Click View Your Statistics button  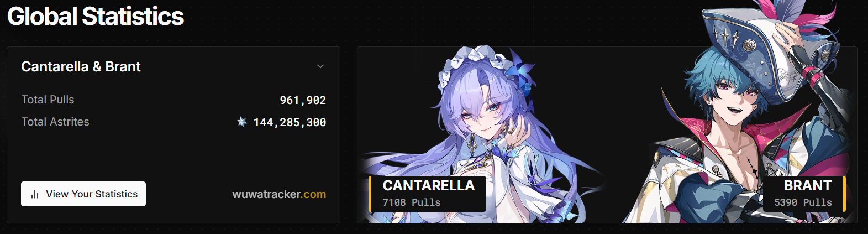[83, 194]
